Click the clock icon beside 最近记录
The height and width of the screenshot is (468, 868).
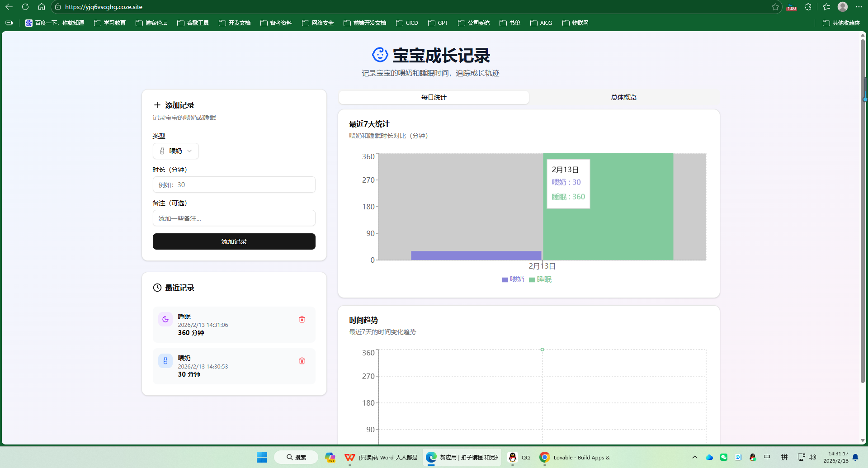coord(157,288)
